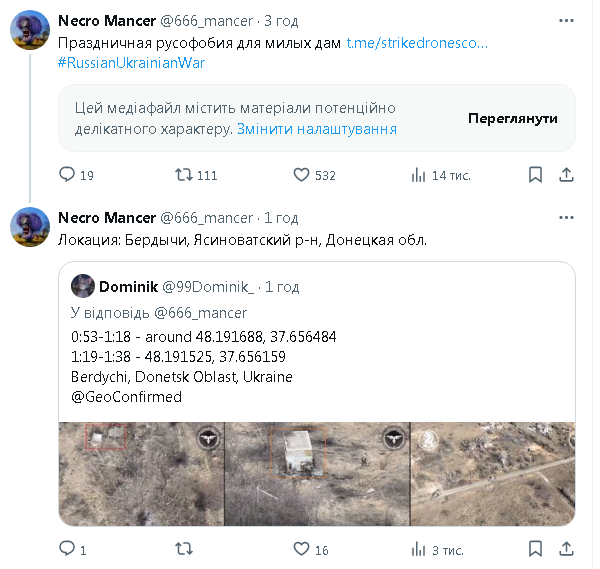Open the t.me/strikedronesco link
The width and height of the screenshot is (600, 569).
pyautogui.click(x=417, y=43)
